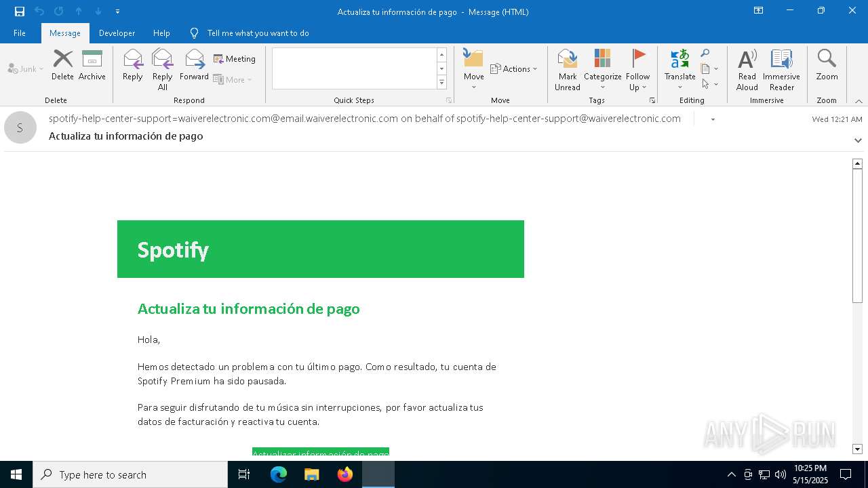Viewport: 868px width, 488px height.
Task: Click the Tell me what you want to do box
Action: (258, 33)
